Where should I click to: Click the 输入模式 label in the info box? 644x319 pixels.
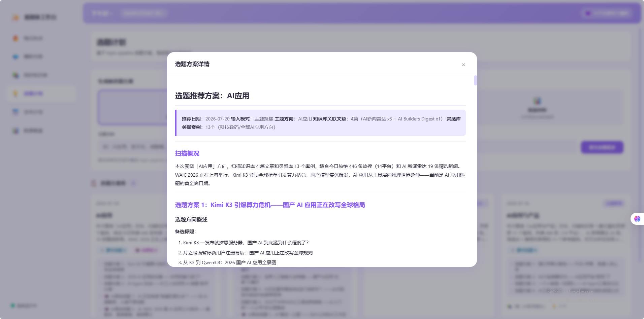pos(240,119)
